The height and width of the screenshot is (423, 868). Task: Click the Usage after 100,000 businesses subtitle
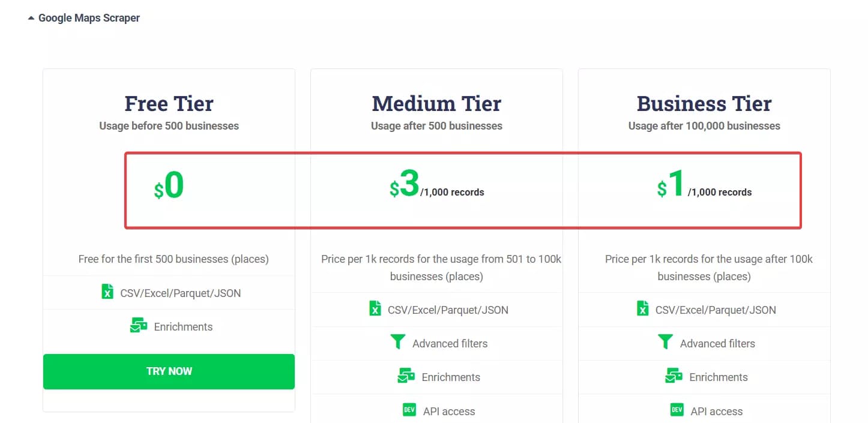pyautogui.click(x=704, y=126)
